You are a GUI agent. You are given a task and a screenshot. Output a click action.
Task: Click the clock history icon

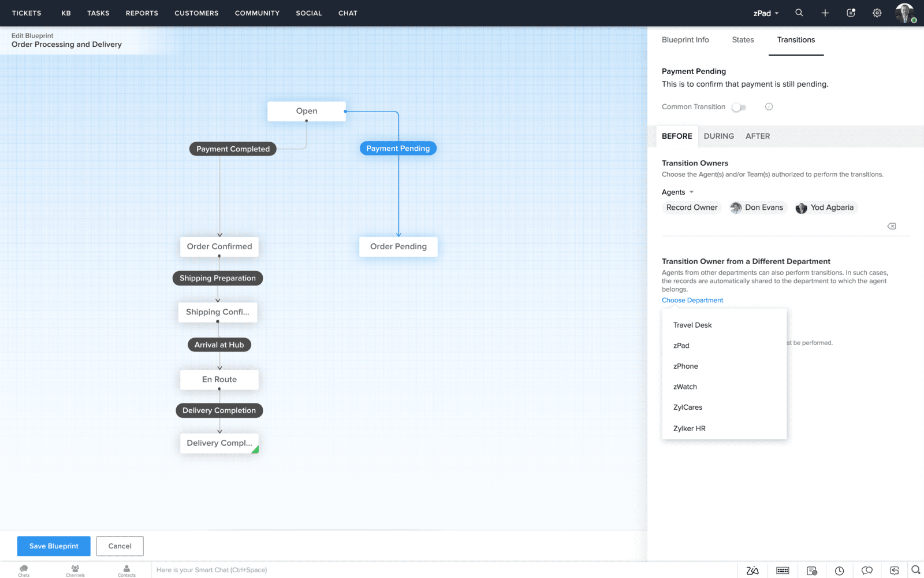[x=839, y=570]
